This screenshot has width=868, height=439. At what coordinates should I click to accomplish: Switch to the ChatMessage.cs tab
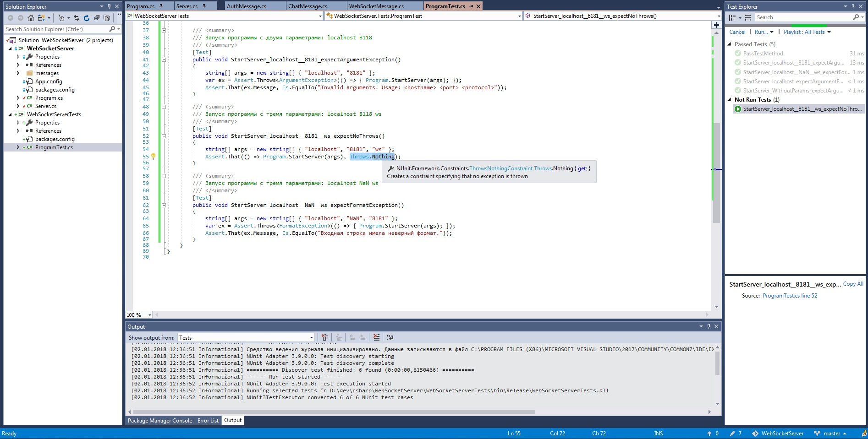(x=308, y=6)
